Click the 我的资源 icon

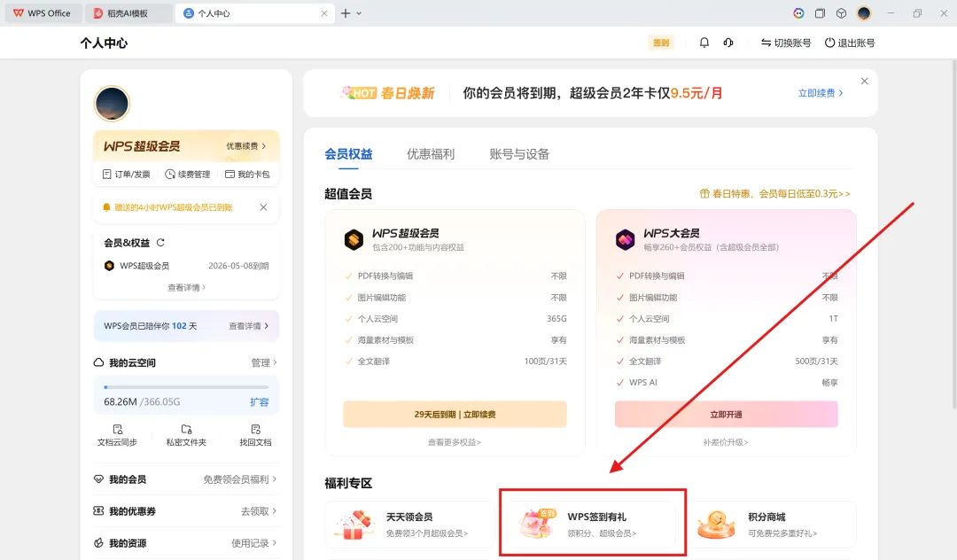tap(98, 542)
